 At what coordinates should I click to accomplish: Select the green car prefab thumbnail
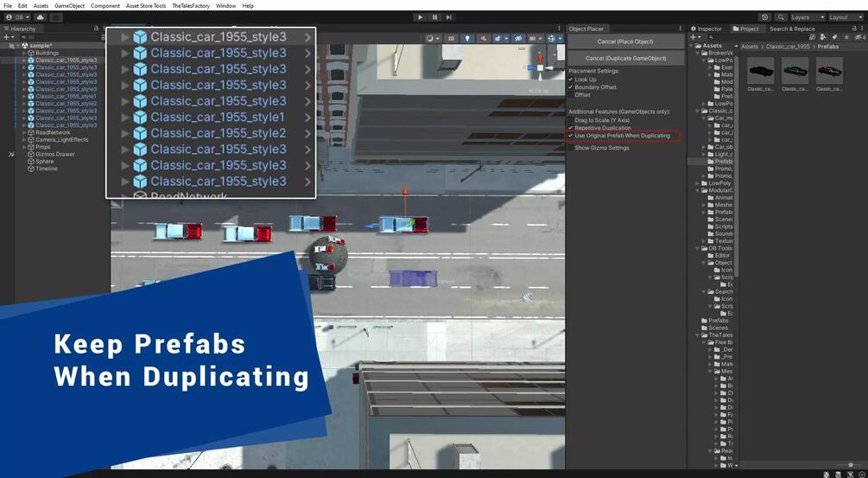[x=795, y=71]
